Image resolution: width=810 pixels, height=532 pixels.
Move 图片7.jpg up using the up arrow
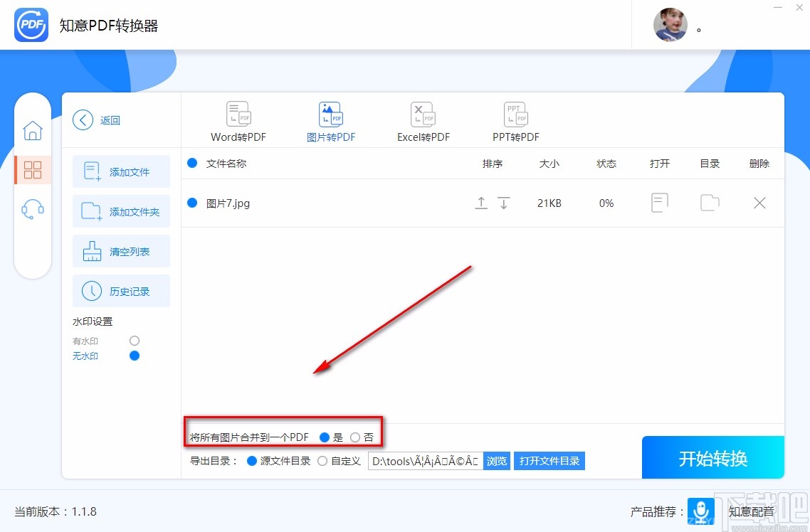pyautogui.click(x=481, y=203)
